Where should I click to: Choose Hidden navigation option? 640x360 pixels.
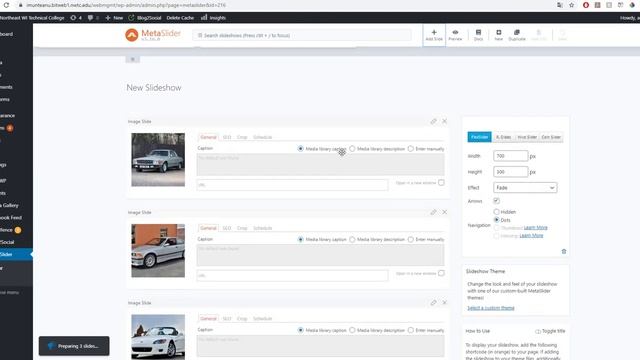[x=496, y=212]
